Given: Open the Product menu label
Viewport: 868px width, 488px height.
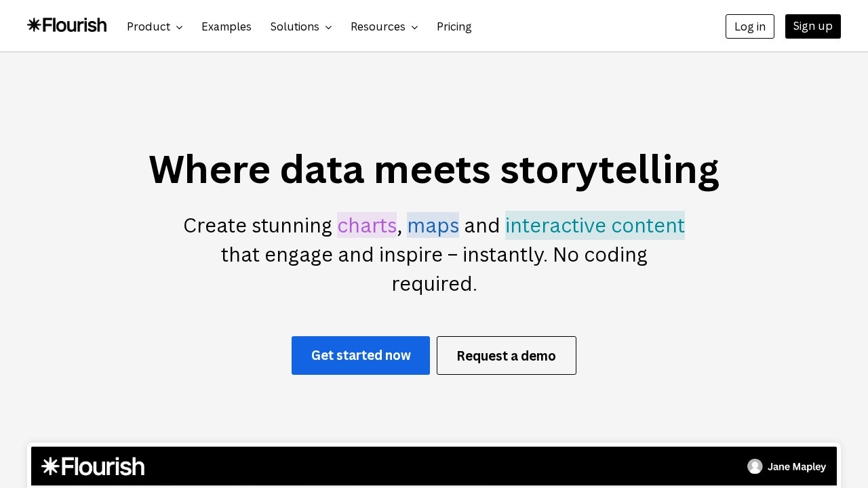Looking at the screenshot, I should pyautogui.click(x=148, y=26).
